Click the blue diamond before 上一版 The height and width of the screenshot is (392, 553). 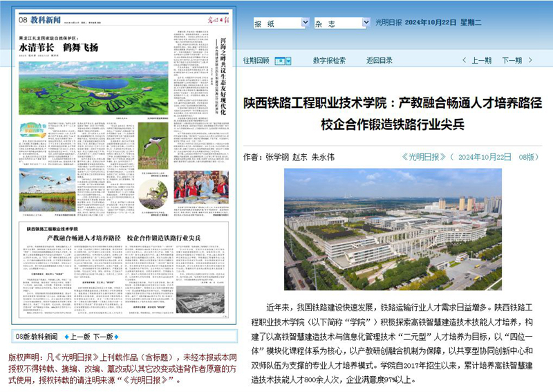tap(66, 337)
